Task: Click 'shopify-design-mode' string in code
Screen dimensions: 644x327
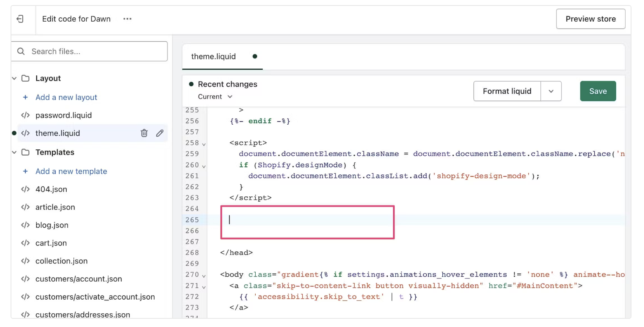Action: [481, 176]
